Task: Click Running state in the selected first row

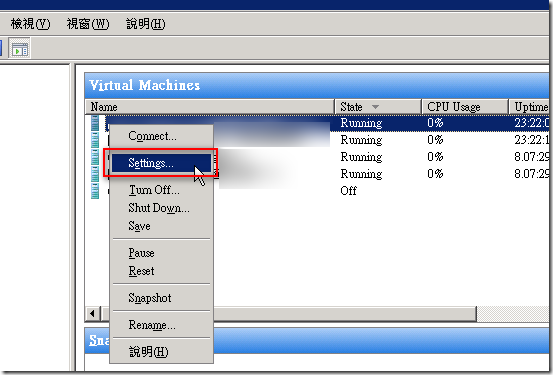Action: (361, 123)
